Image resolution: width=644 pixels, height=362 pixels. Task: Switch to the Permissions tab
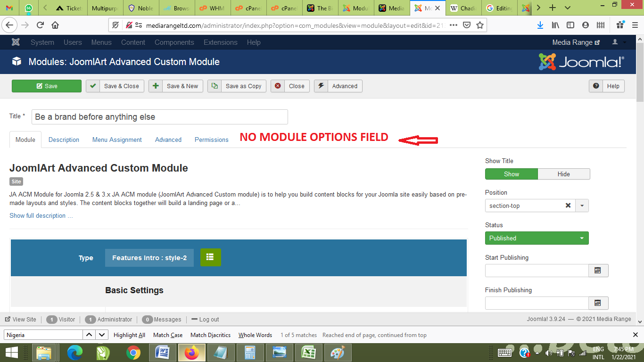[x=212, y=140]
